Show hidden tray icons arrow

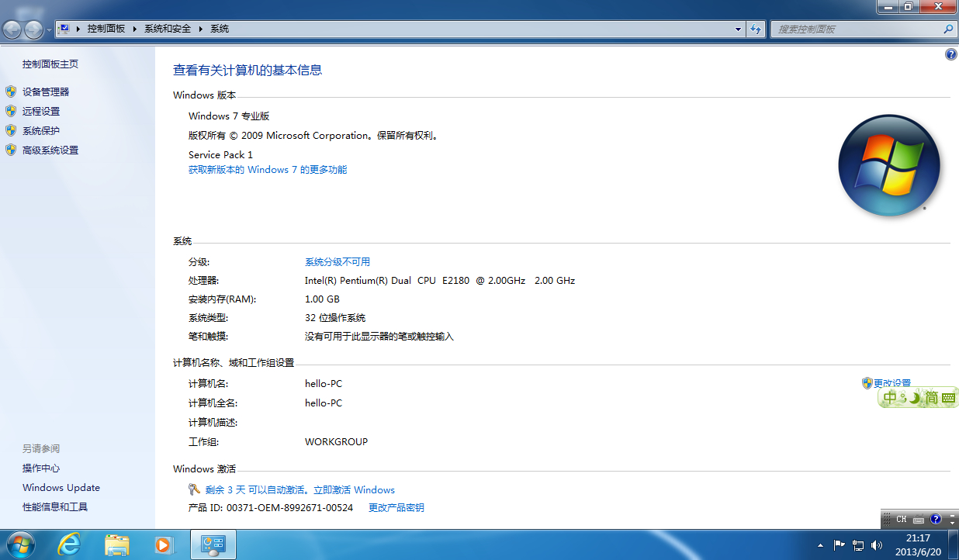tap(820, 545)
